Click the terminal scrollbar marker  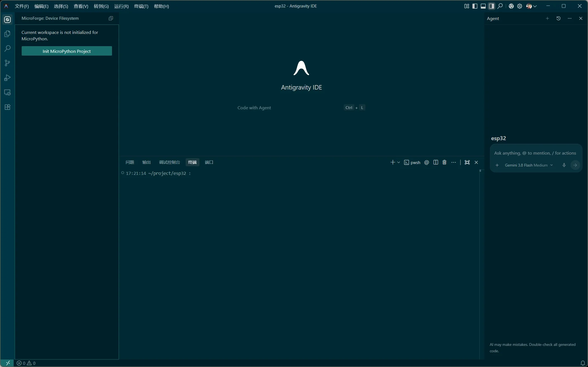click(x=480, y=171)
